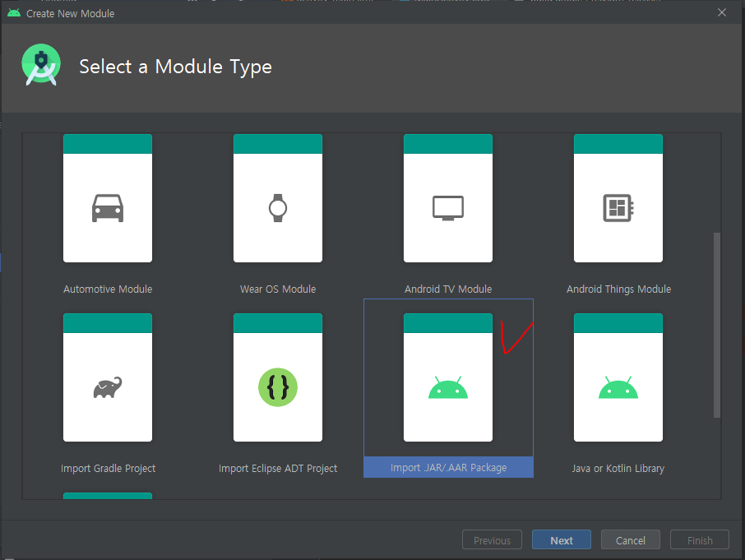The width and height of the screenshot is (745, 560).
Task: Click the Android Things Module label
Action: (618, 289)
